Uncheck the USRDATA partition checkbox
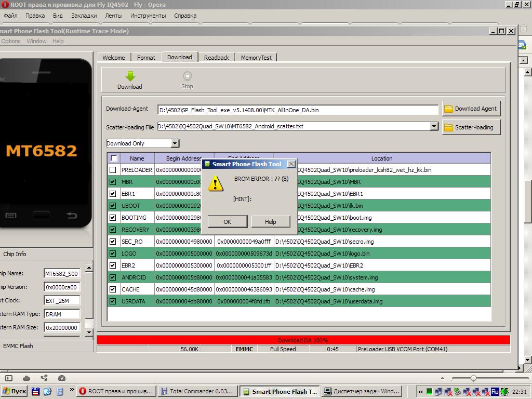Image resolution: width=532 pixels, height=399 pixels. [113, 301]
